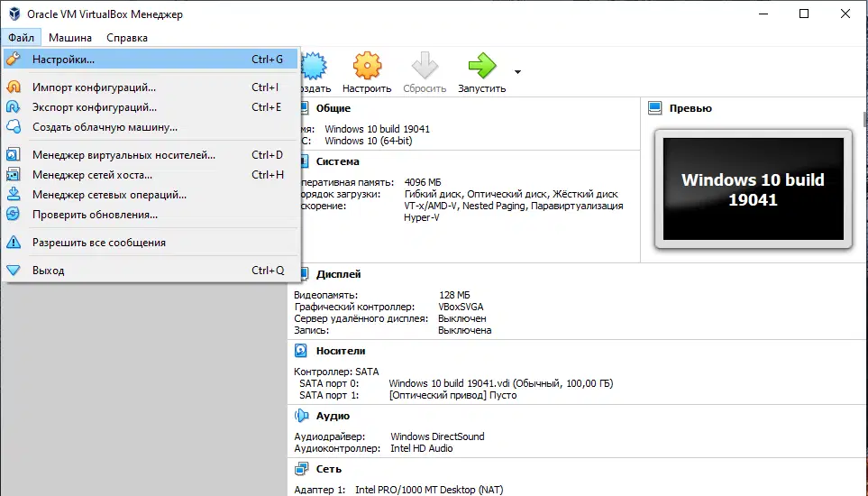
Task: Click the Общие section heading
Action: click(333, 108)
